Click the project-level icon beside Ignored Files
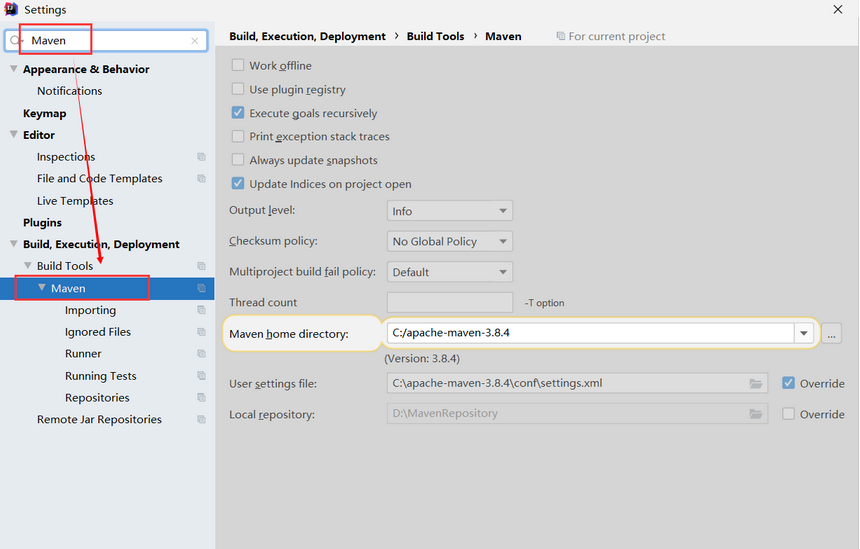Screen dimensions: 860x549 click(201, 332)
